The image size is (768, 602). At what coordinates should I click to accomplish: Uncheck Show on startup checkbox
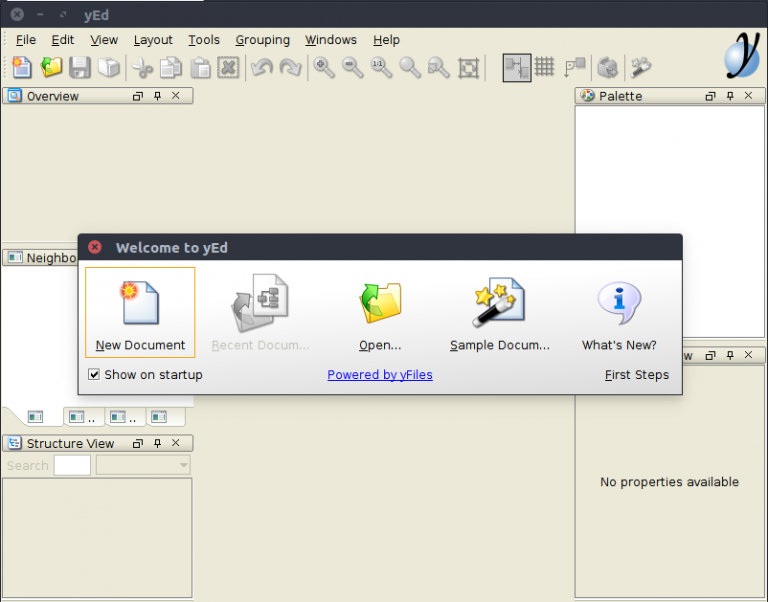point(94,375)
